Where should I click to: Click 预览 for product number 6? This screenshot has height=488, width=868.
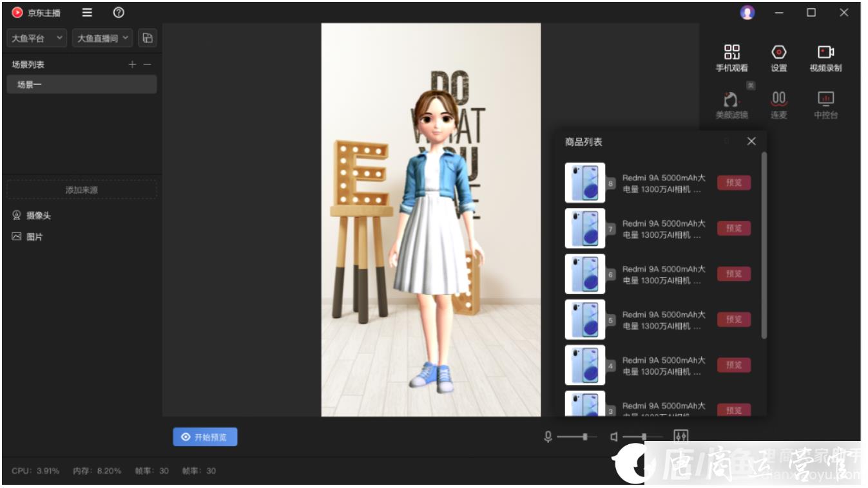click(x=734, y=274)
